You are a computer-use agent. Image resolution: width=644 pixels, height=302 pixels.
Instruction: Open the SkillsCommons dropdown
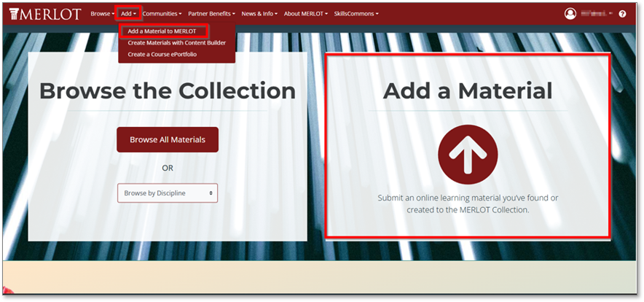pos(356,14)
